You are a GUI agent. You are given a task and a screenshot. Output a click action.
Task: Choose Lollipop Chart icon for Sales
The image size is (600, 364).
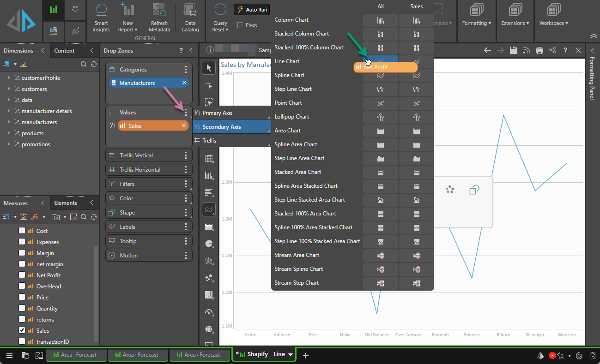tap(416, 117)
